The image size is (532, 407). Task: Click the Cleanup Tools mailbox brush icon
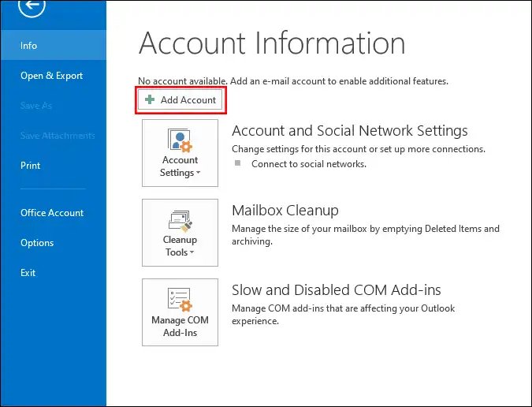(180, 222)
